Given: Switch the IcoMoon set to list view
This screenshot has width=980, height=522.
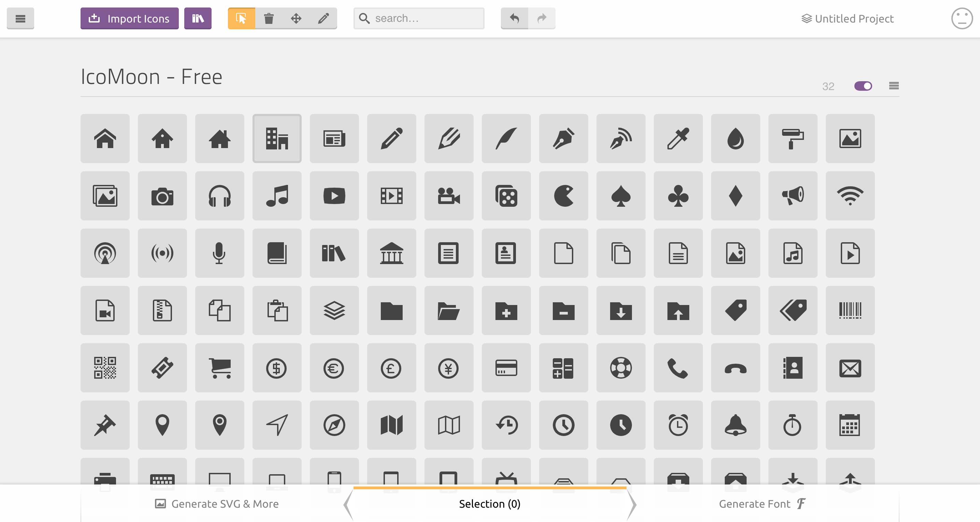Looking at the screenshot, I should coord(894,86).
